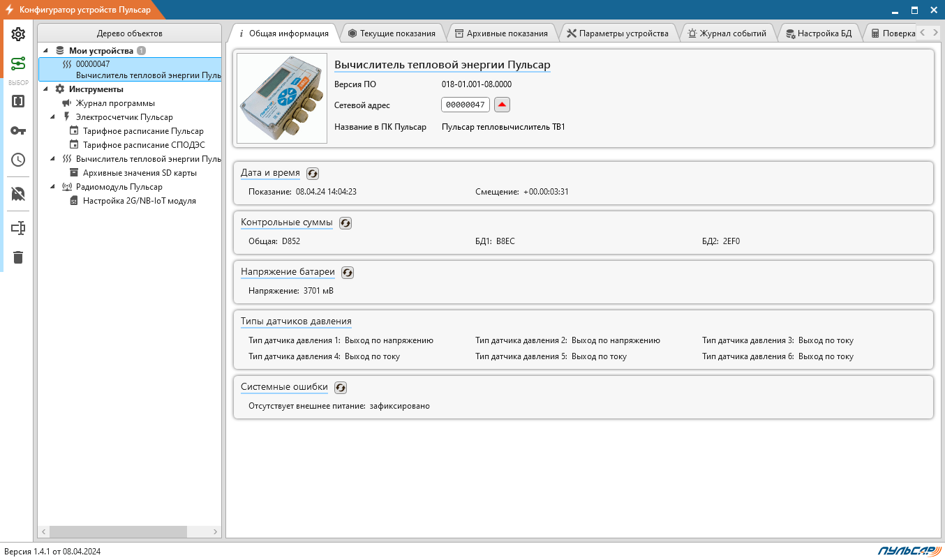Select the Мои устройства label

[101, 51]
